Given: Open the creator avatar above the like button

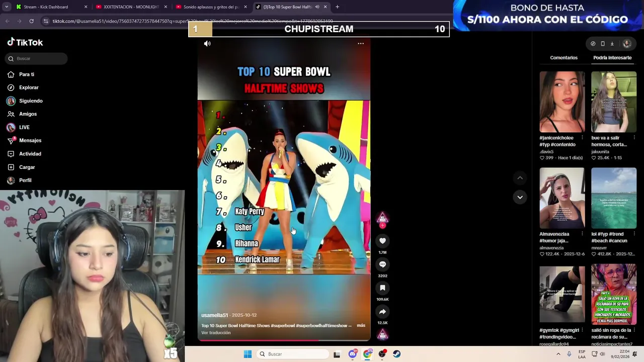Looking at the screenshot, I should coord(382,218).
